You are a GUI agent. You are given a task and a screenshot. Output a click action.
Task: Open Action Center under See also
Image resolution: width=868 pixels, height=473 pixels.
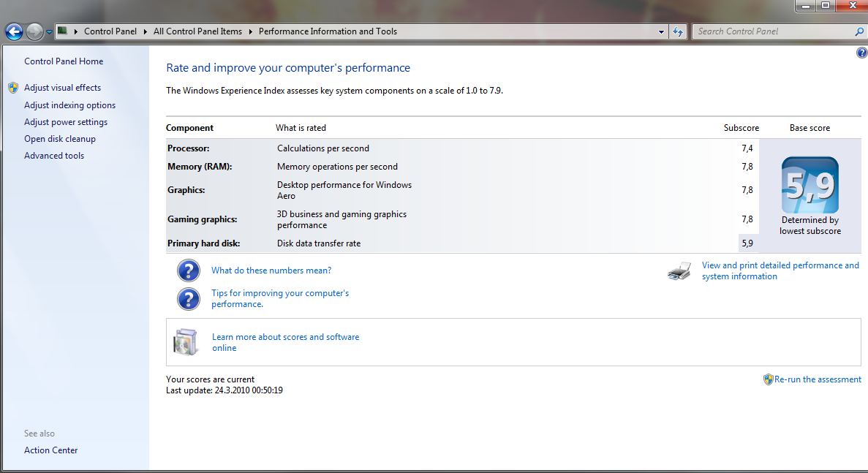coord(50,450)
